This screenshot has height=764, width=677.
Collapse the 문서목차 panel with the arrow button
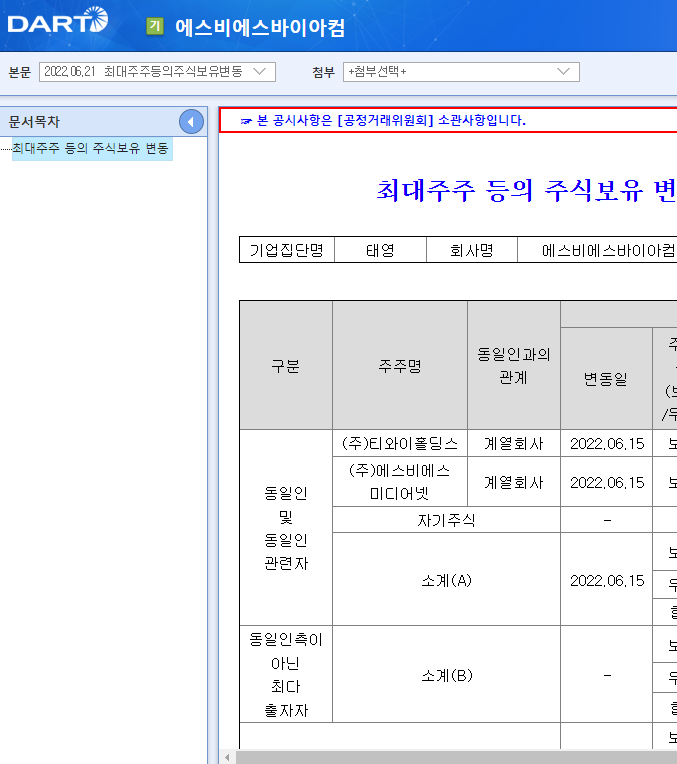pos(191,122)
